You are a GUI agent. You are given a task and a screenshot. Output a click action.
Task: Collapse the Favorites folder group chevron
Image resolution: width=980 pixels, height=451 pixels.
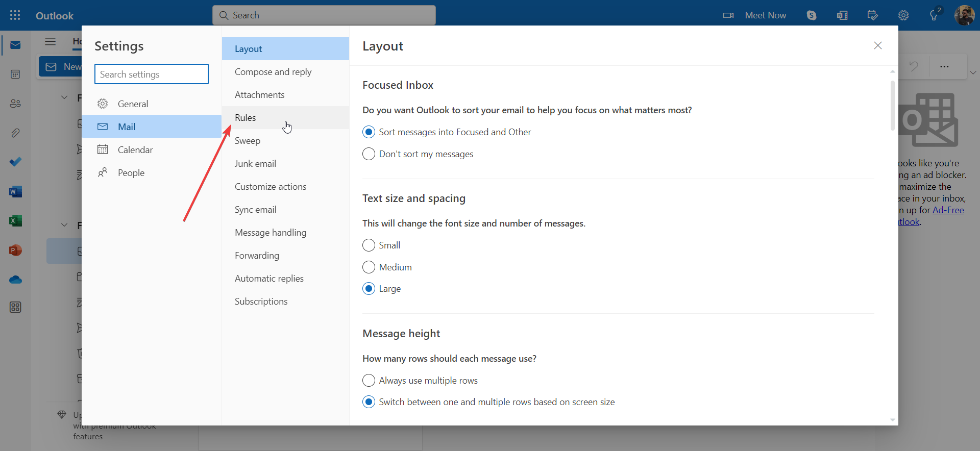click(64, 97)
